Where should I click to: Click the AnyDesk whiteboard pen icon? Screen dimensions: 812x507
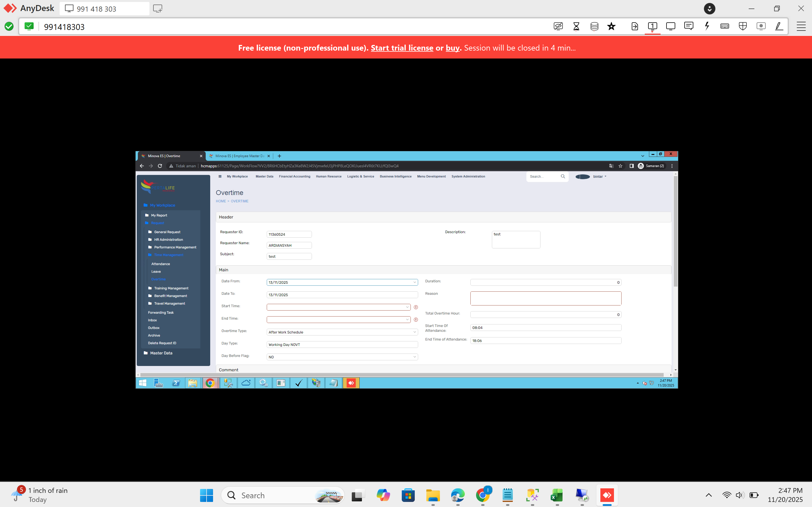tap(779, 26)
